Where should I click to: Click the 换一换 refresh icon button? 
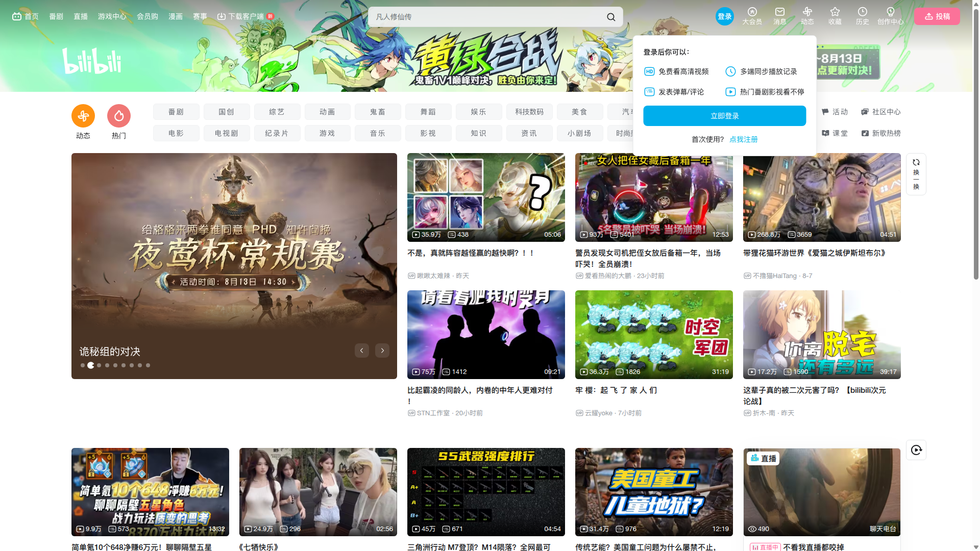(916, 174)
